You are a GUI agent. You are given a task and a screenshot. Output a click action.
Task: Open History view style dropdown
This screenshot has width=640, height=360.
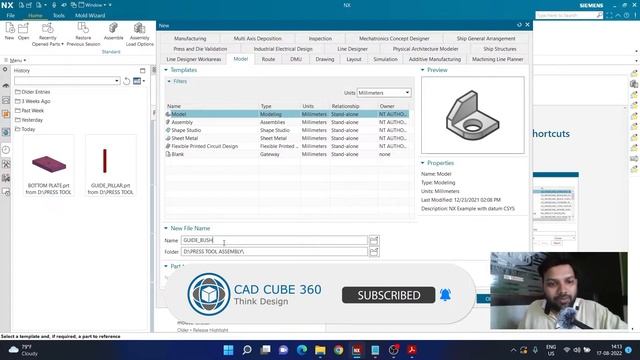point(139,81)
